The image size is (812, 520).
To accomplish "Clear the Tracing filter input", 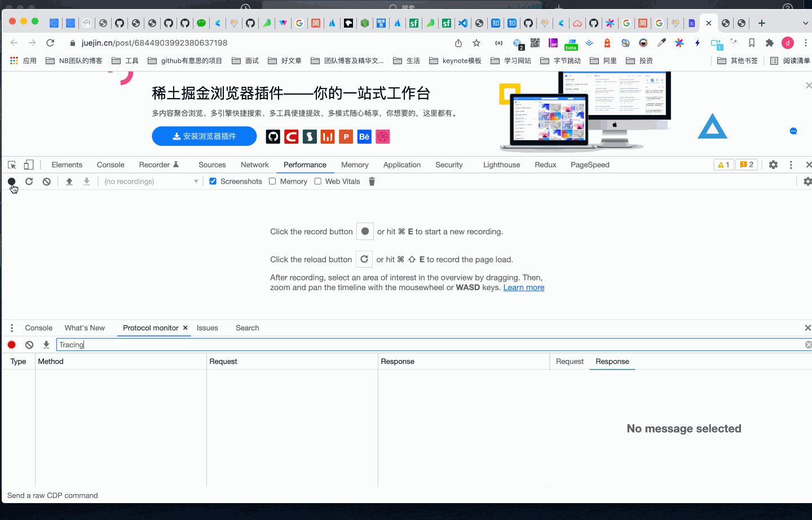I will (x=809, y=345).
